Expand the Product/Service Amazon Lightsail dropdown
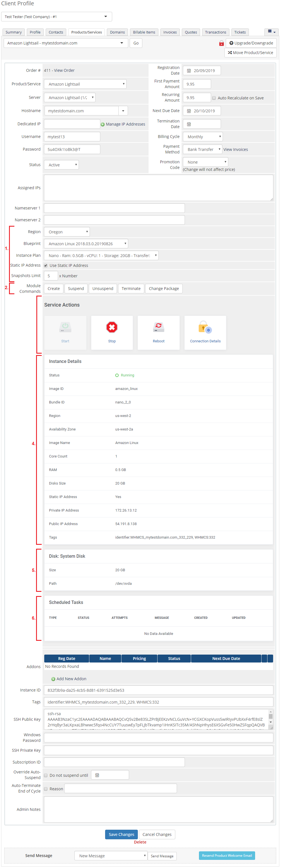Image resolution: width=281 pixels, height=868 pixels. (85, 84)
